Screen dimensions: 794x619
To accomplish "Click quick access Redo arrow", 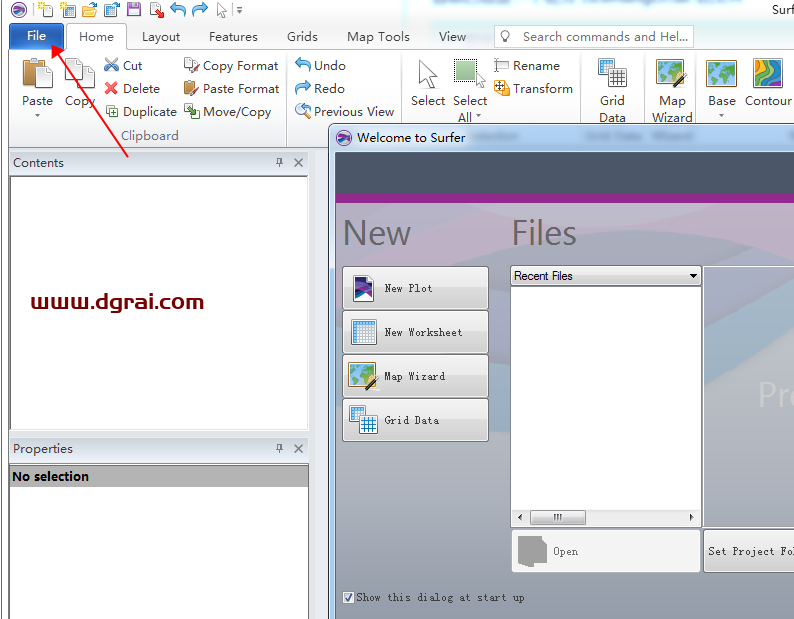I will pyautogui.click(x=200, y=9).
